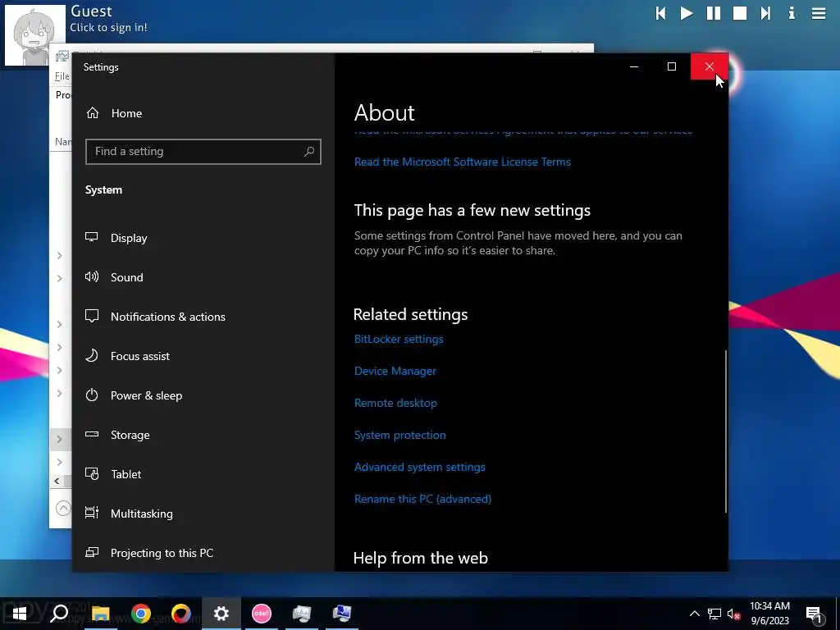Skip to next track in player
Image resolution: width=840 pixels, height=630 pixels.
tap(765, 13)
